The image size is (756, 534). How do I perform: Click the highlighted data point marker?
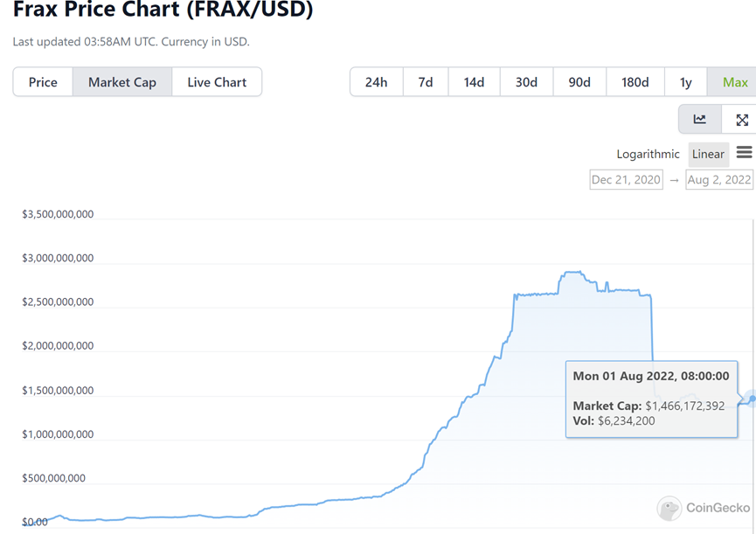coord(753,399)
